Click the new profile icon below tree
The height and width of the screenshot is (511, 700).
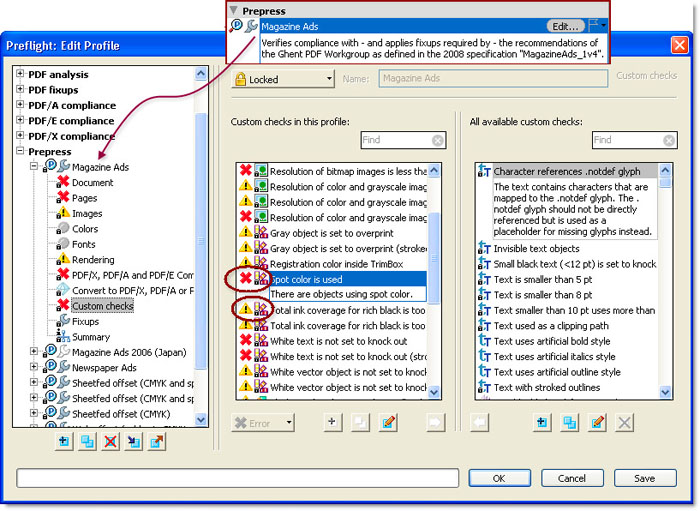pos(65,441)
